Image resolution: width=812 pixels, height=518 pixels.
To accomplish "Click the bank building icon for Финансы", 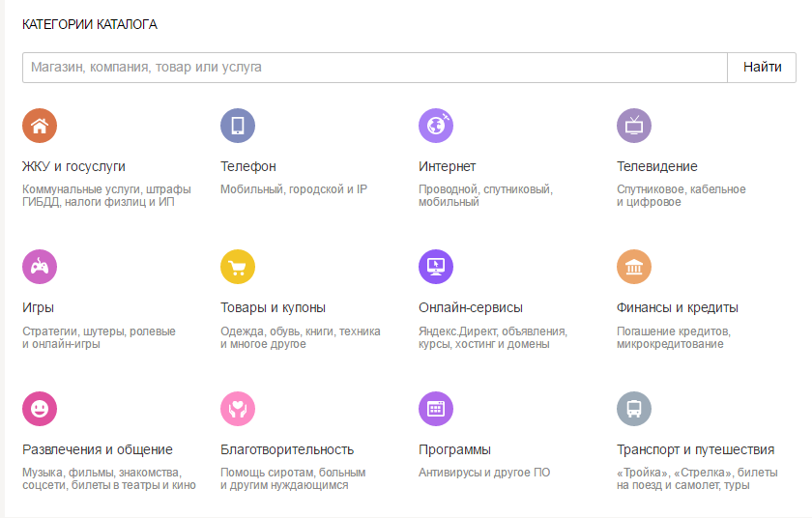I will pos(634,267).
